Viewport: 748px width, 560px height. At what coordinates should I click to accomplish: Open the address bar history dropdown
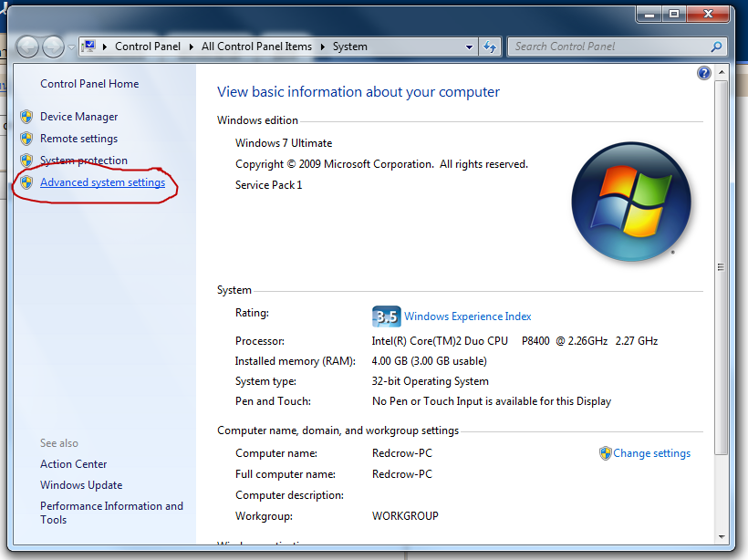coord(470,47)
